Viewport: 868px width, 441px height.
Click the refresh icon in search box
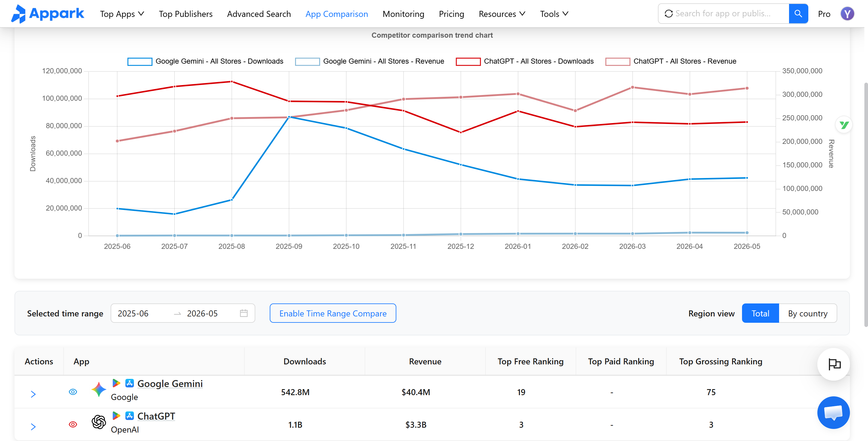point(668,14)
